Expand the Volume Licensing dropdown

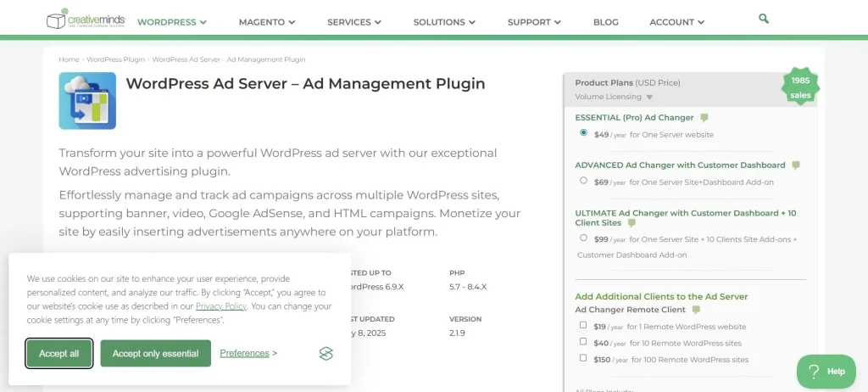point(614,97)
